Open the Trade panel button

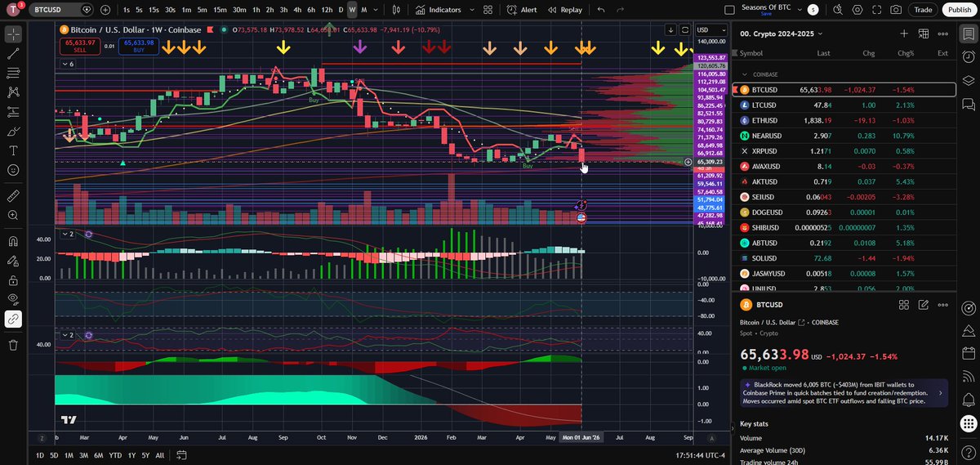(x=923, y=10)
